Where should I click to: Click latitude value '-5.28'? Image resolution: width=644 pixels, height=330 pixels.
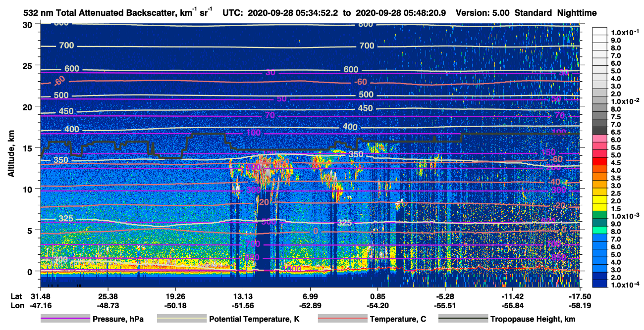[445, 296]
